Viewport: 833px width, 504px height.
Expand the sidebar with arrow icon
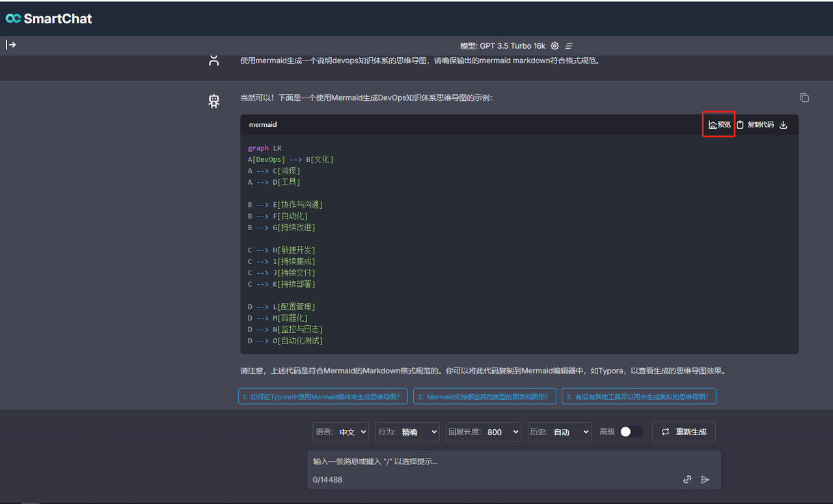11,45
